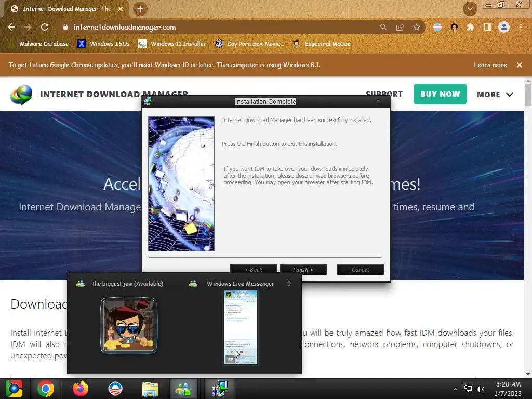Close the Windows Live Messenger preview
Screen dimensions: 532x399
coord(289,283)
